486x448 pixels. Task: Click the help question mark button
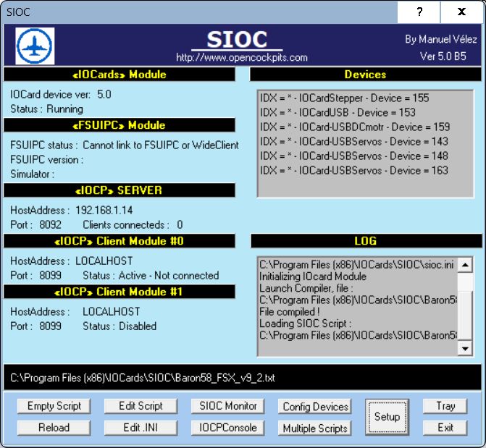[x=419, y=12]
